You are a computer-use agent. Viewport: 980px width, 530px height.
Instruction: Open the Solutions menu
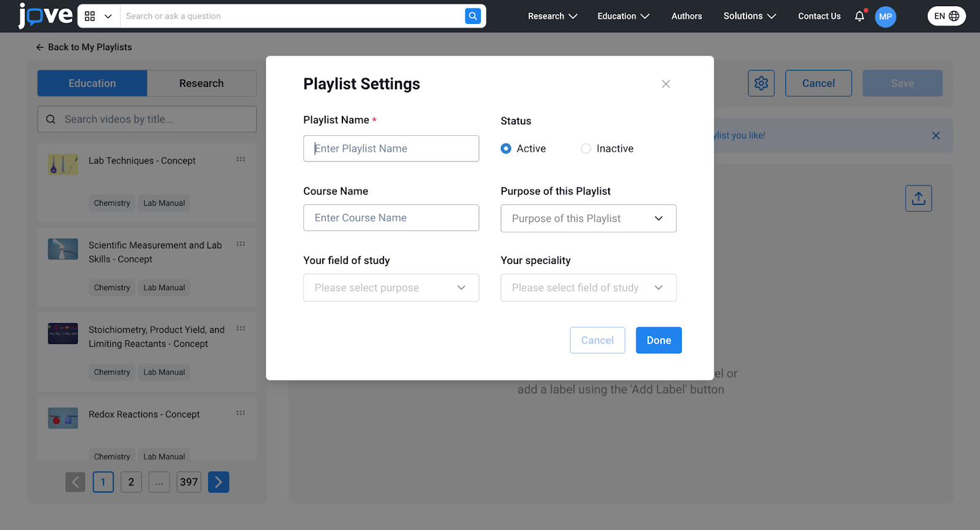click(x=750, y=17)
